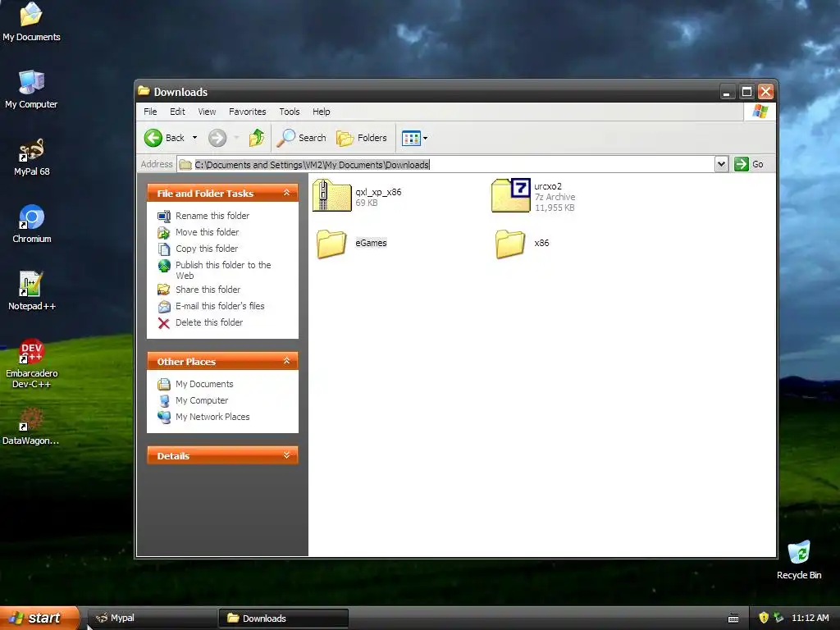Select the eGames folder icon
Viewport: 840px width, 630px height.
[331, 244]
